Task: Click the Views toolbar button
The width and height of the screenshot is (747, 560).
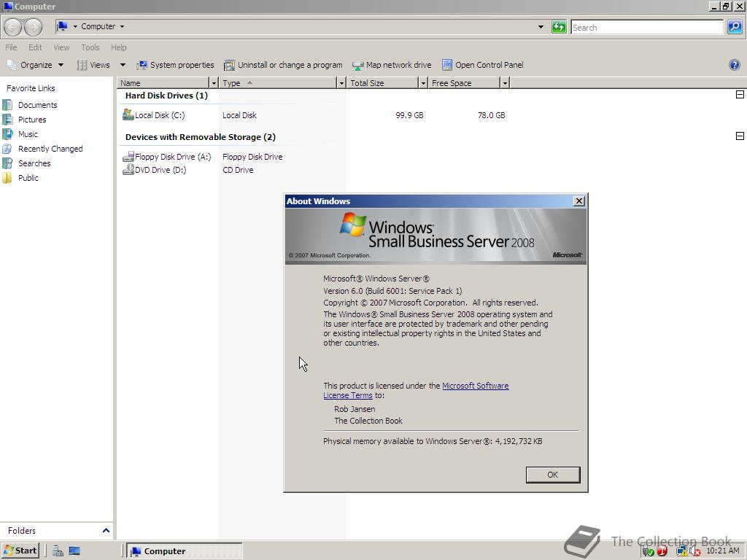Action: point(94,65)
